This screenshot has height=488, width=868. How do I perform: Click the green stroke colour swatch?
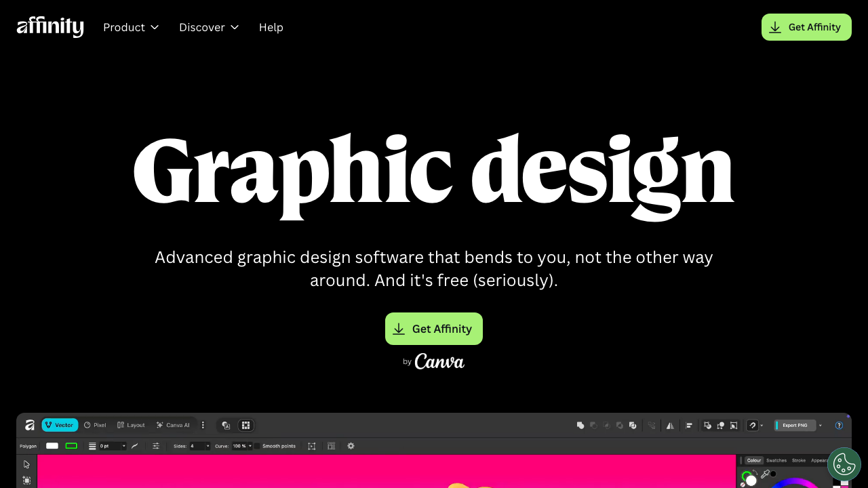pyautogui.click(x=71, y=446)
